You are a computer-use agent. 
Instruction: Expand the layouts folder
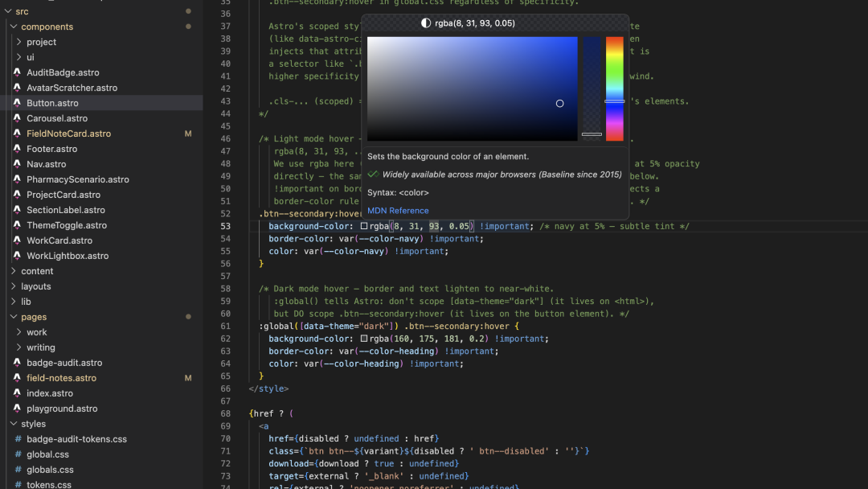tap(14, 286)
